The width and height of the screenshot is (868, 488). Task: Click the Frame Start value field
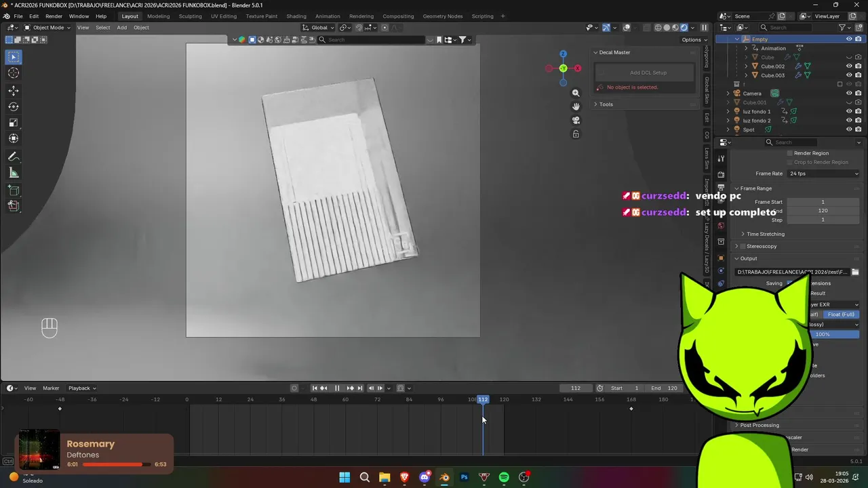click(x=823, y=202)
